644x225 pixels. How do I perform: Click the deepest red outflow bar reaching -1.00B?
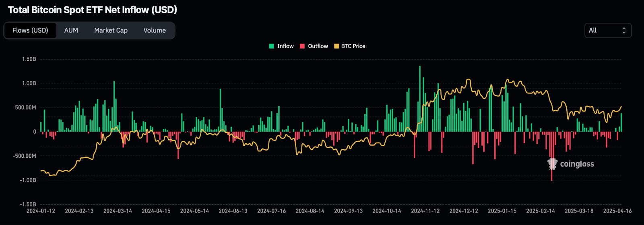click(x=551, y=156)
